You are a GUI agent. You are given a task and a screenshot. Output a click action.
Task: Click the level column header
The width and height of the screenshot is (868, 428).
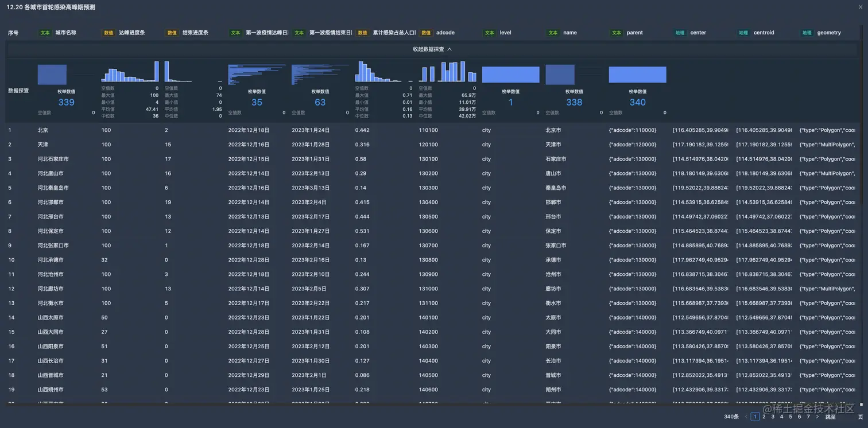pos(506,33)
